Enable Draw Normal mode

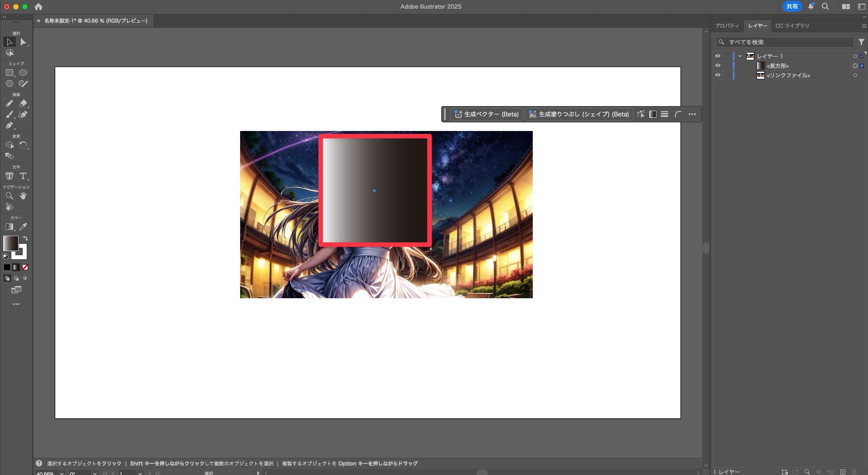pyautogui.click(x=7, y=278)
